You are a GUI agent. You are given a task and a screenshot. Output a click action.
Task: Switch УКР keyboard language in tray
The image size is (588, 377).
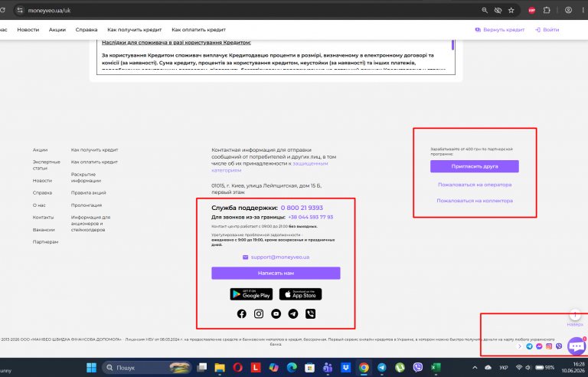pyautogui.click(x=504, y=368)
